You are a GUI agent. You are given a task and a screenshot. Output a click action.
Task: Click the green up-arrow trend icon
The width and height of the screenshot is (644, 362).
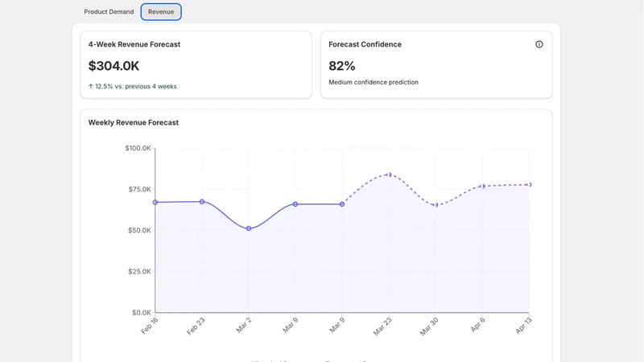pyautogui.click(x=91, y=86)
